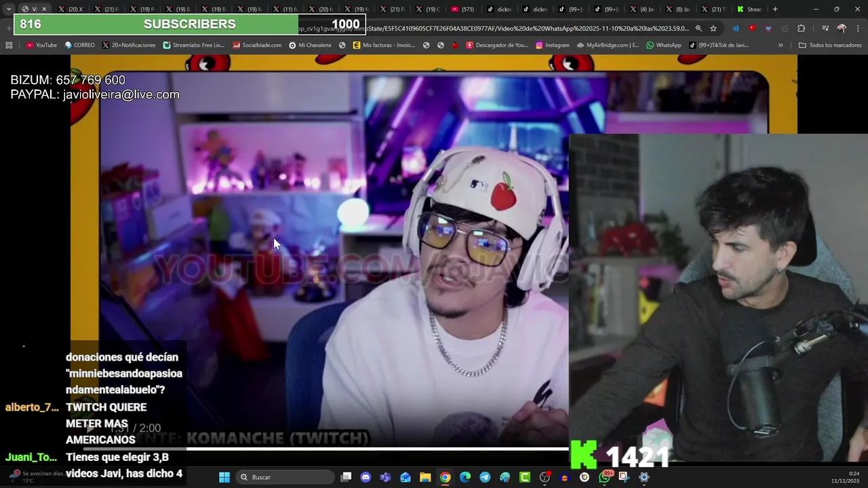Switch to the (575) YouTube tab

click(x=462, y=9)
